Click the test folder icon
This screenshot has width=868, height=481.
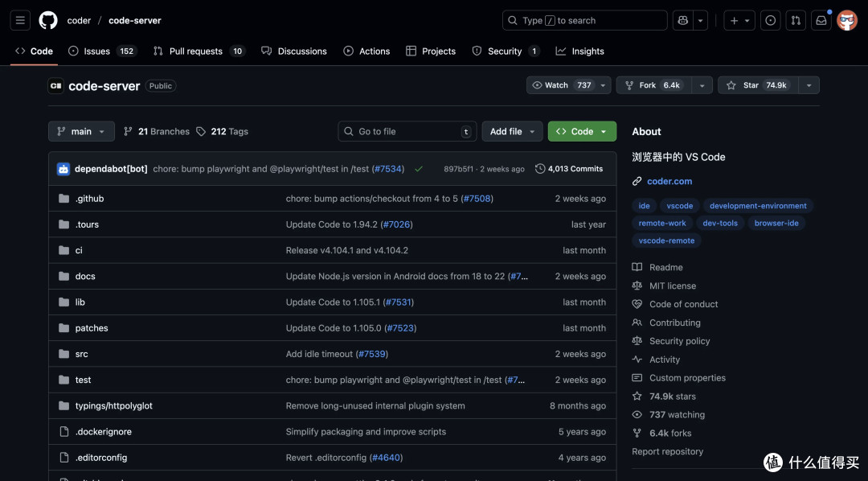(64, 380)
